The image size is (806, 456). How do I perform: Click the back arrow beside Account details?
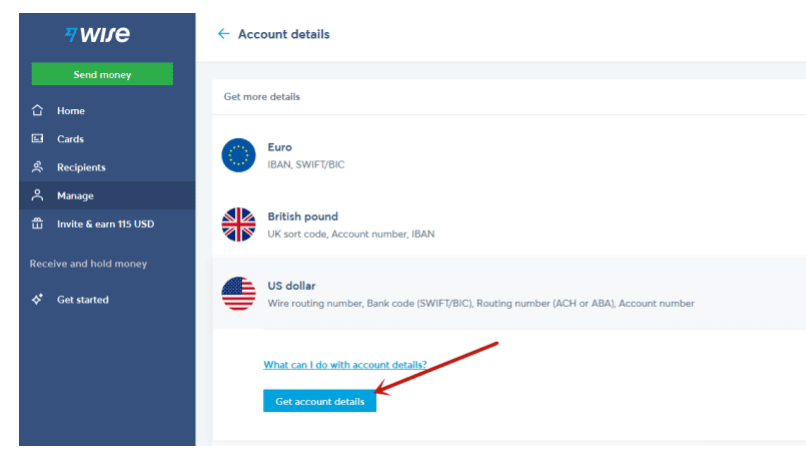[x=224, y=34]
